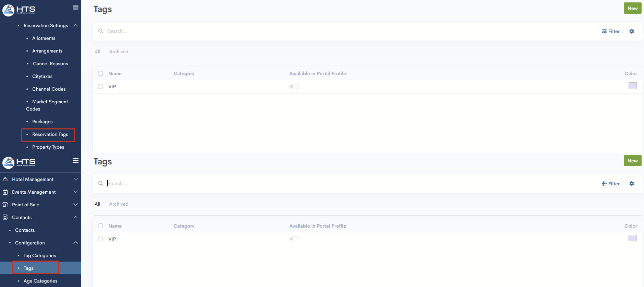644x287 pixels.
Task: Collapse the Reservation Settings section chevron
Action: (x=75, y=25)
